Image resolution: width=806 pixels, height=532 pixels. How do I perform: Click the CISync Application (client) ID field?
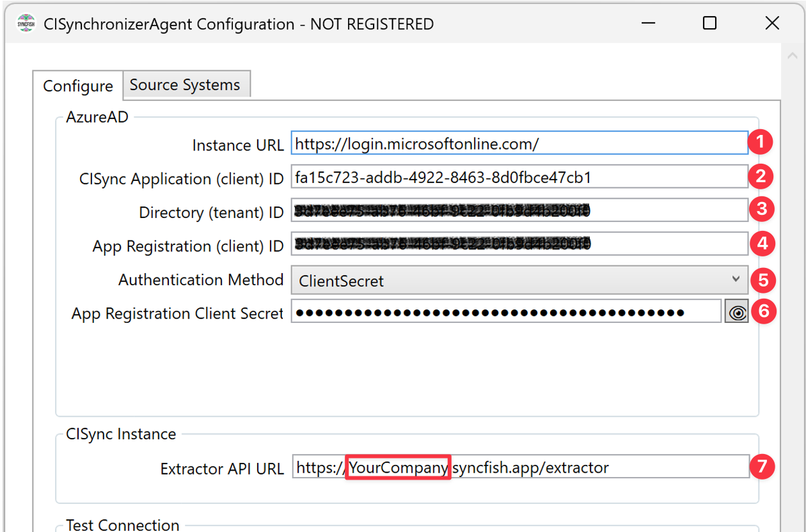[519, 177]
